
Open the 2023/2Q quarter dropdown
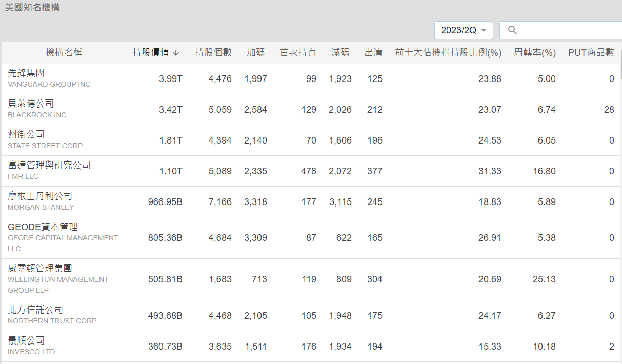(x=463, y=30)
